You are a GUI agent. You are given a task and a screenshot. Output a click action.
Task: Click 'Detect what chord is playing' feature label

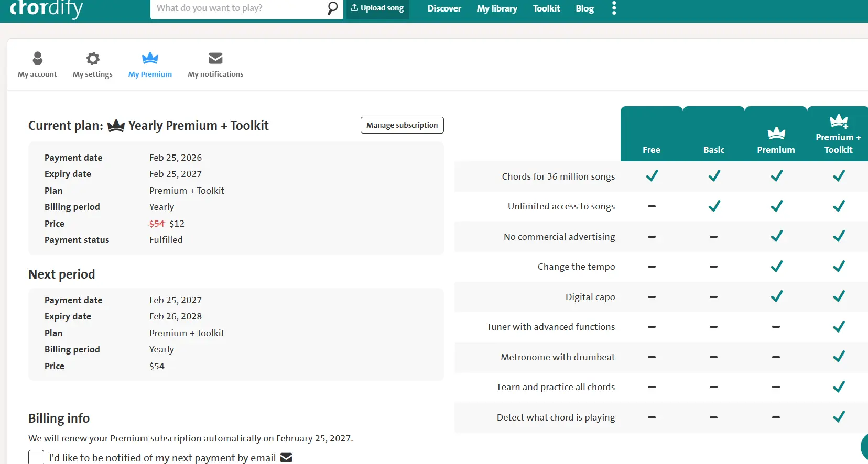click(556, 417)
